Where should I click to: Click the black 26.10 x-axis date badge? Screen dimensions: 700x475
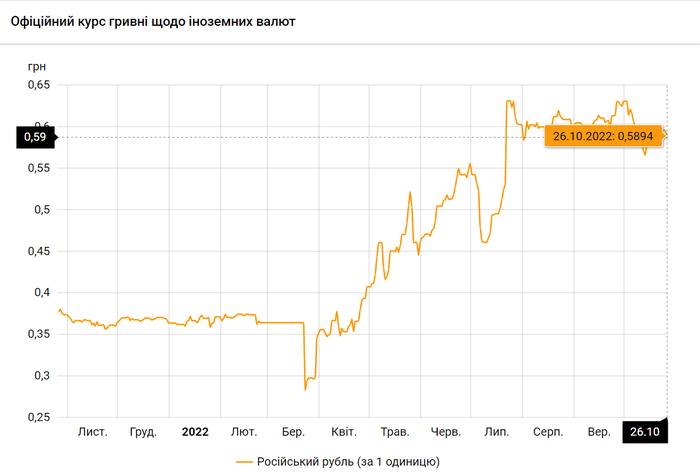(x=644, y=432)
